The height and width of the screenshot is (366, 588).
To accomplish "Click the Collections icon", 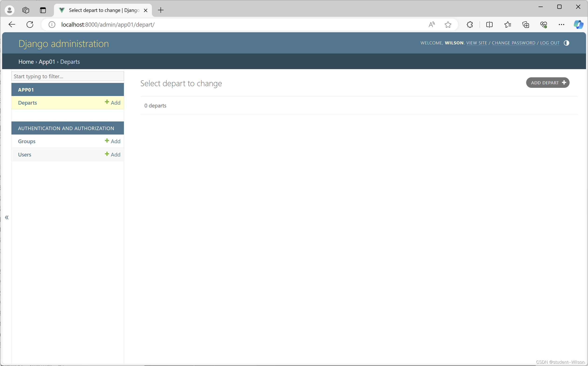I will click(x=525, y=25).
